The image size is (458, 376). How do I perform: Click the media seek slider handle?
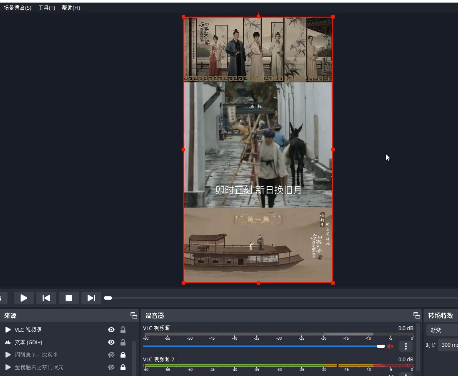(x=108, y=298)
